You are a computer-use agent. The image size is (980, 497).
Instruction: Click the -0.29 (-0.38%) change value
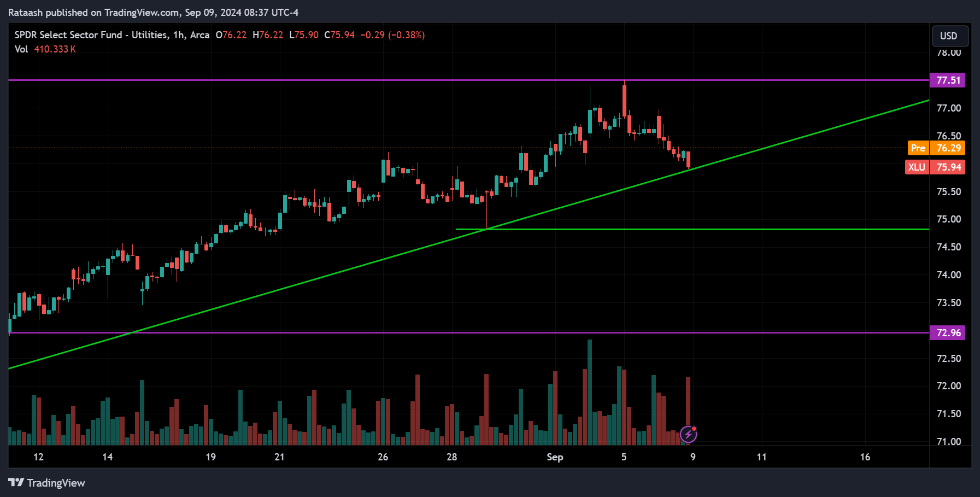[392, 35]
